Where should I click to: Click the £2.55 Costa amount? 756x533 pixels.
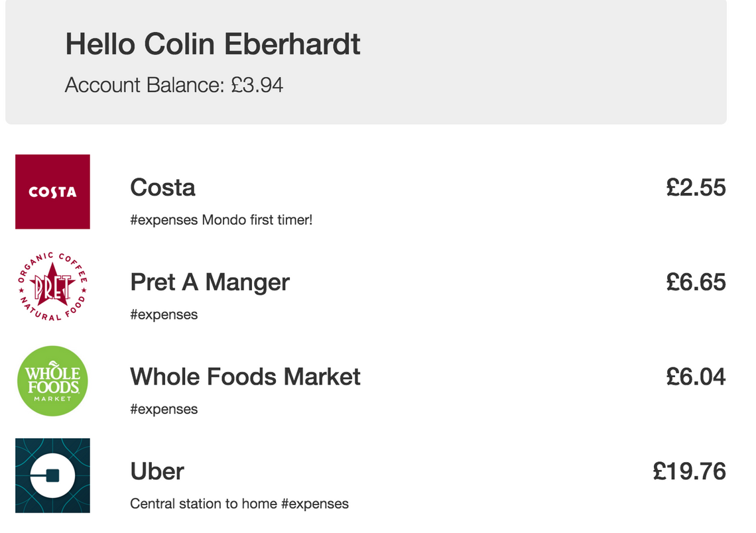point(696,188)
